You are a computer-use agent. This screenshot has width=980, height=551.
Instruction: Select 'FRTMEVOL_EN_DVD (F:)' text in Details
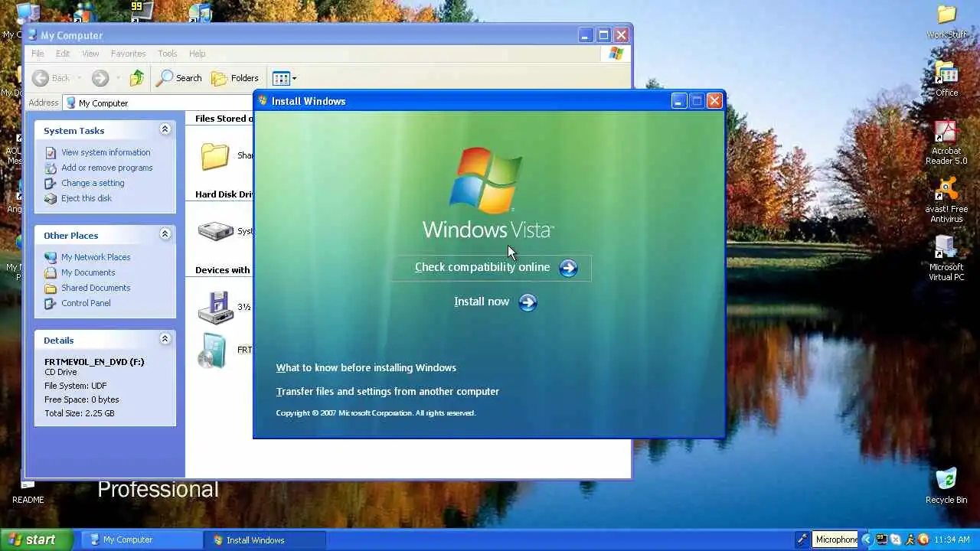tap(94, 362)
